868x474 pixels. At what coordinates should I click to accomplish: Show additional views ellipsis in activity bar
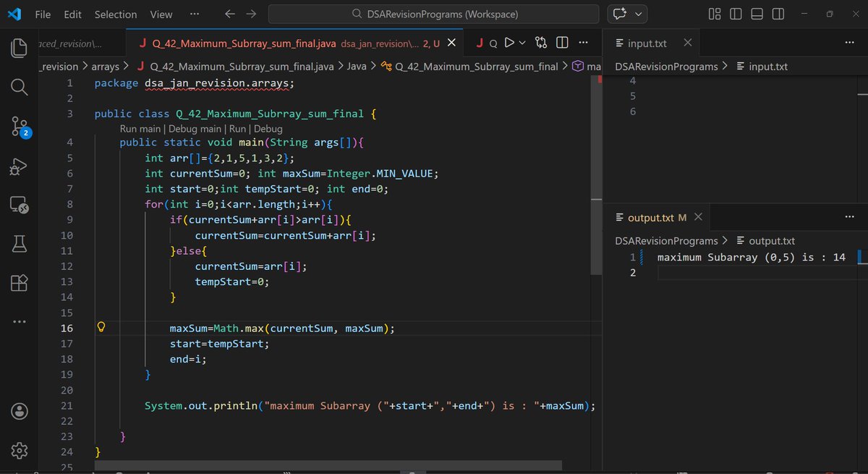[20, 321]
